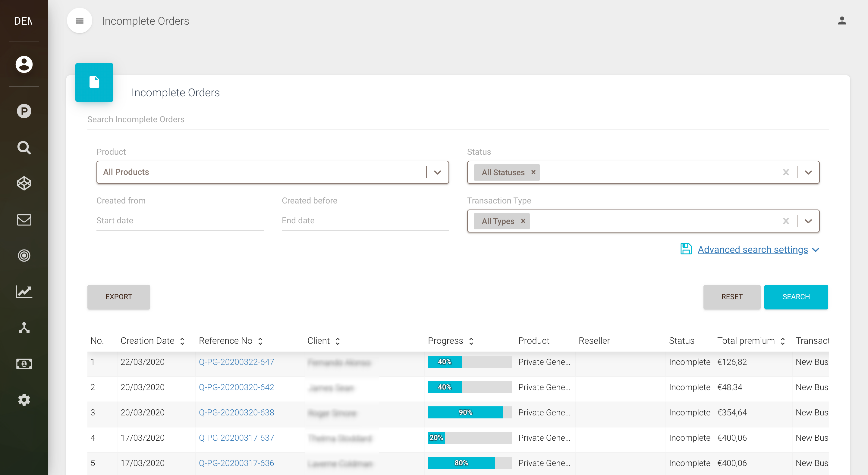Viewport: 868px width, 475px height.
Task: Open order Q-PG-20200322-647 link
Action: point(236,362)
